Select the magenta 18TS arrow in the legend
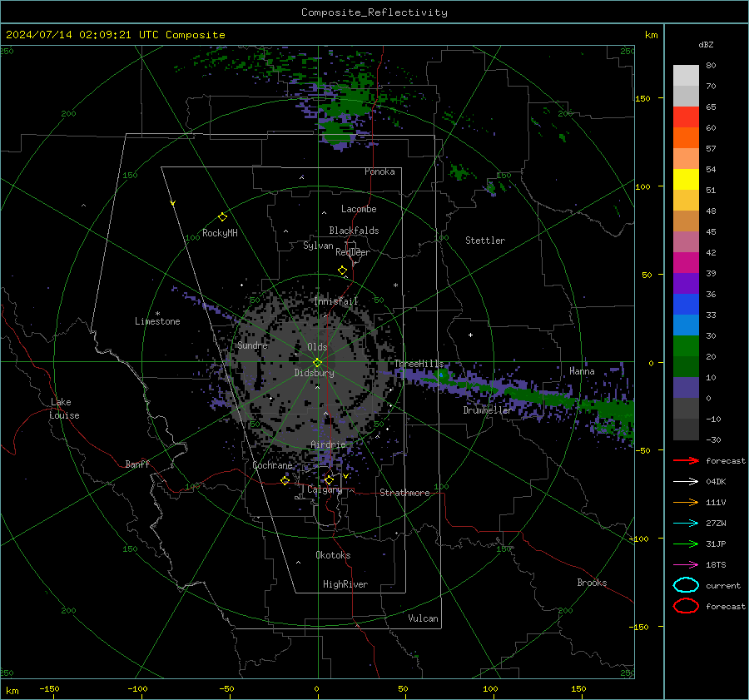 coord(686,565)
